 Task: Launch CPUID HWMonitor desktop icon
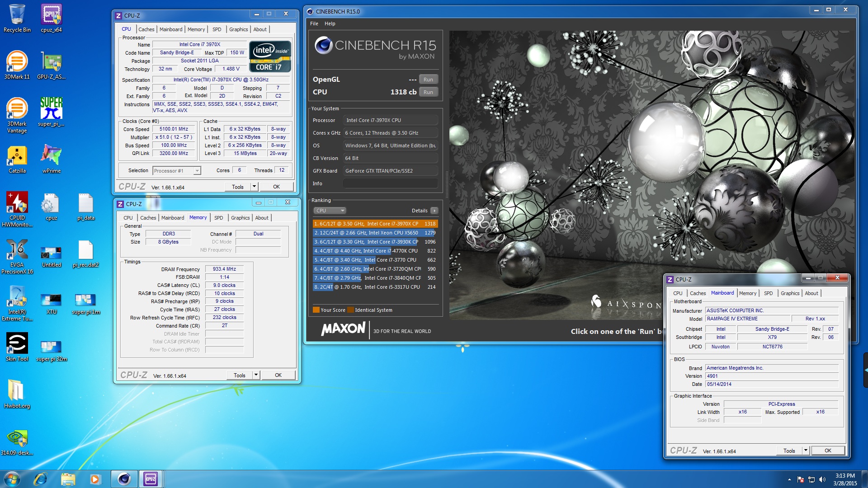point(17,209)
